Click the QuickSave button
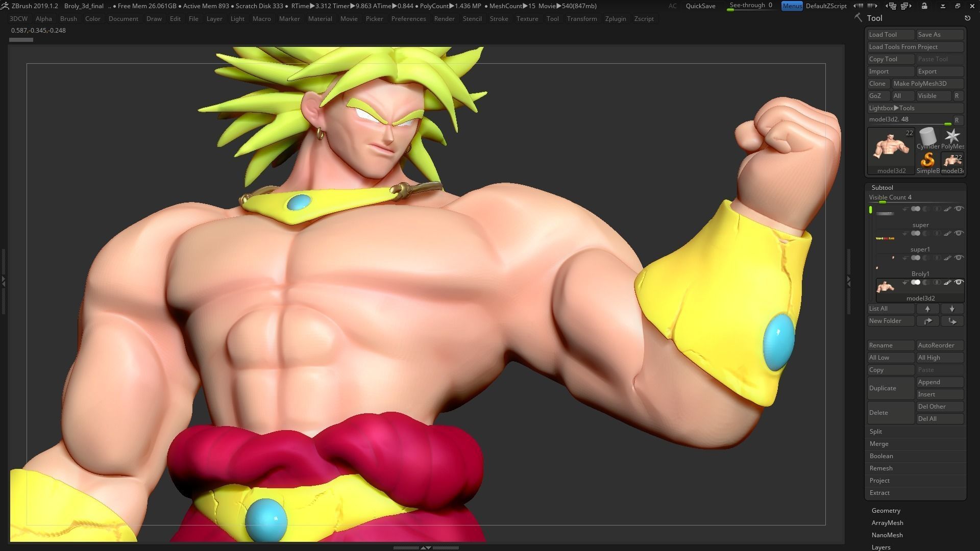Screen dimensions: 980x551 coord(700,6)
